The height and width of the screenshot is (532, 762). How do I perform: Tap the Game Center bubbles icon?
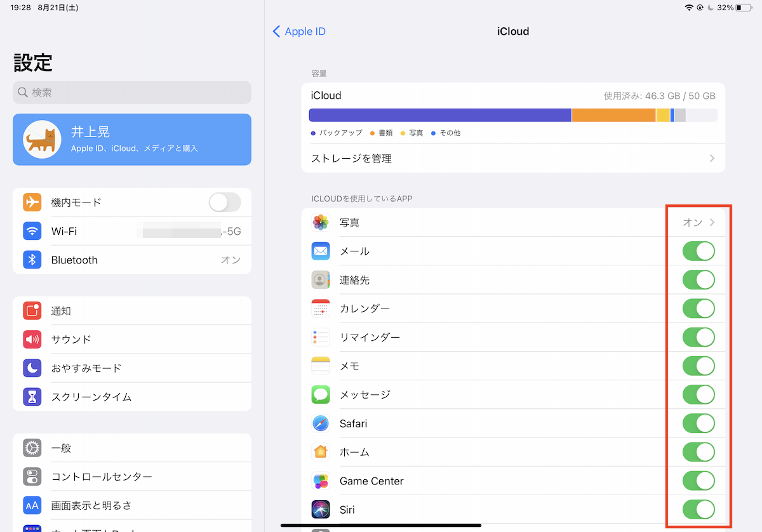click(321, 481)
